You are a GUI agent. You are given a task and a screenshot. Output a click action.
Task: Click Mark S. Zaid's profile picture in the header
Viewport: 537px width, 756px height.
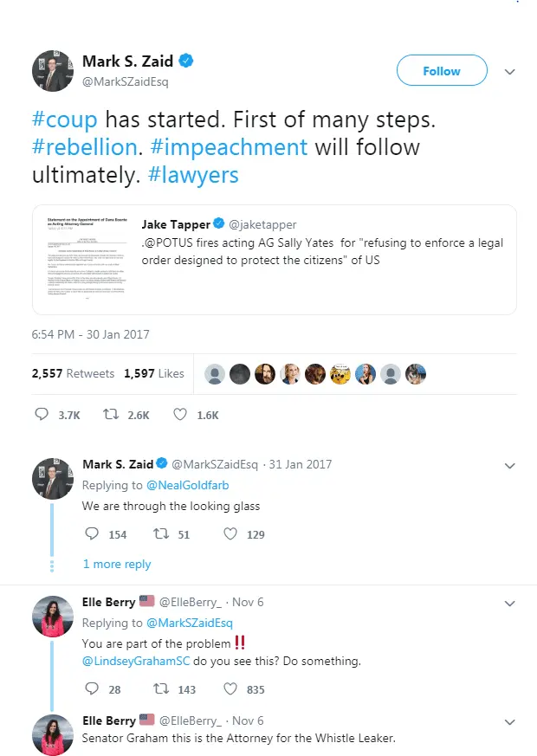[51, 71]
